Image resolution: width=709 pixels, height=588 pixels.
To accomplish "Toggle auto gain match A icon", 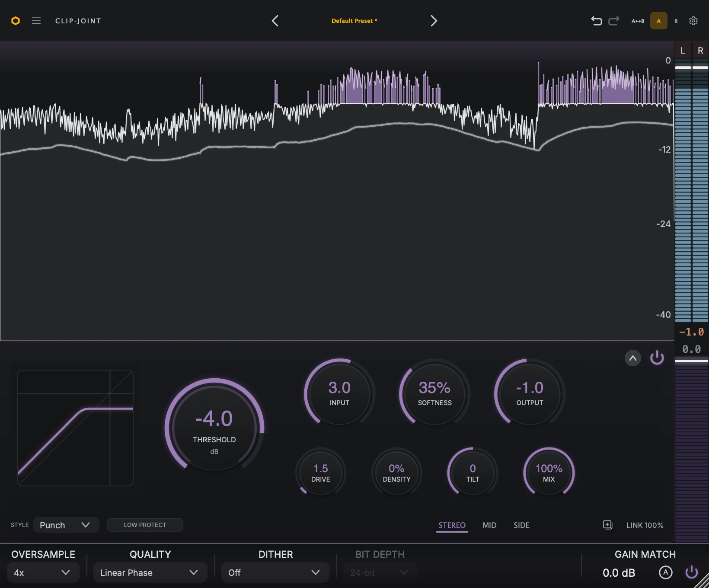I will pos(666,572).
